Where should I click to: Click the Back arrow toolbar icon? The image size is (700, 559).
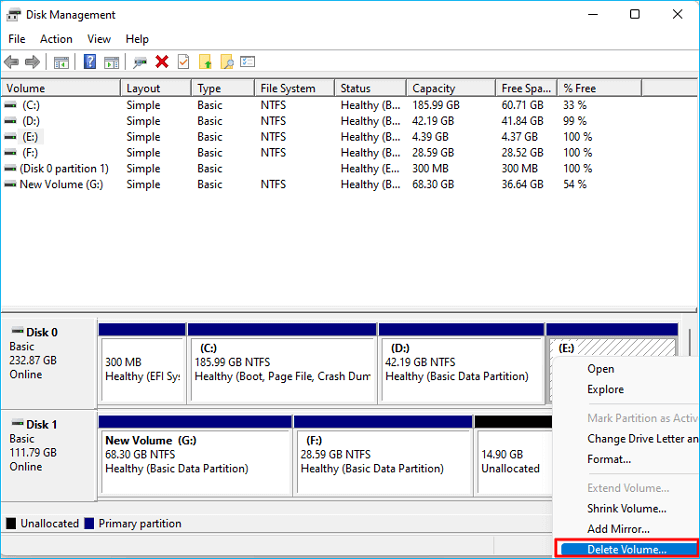coord(12,62)
